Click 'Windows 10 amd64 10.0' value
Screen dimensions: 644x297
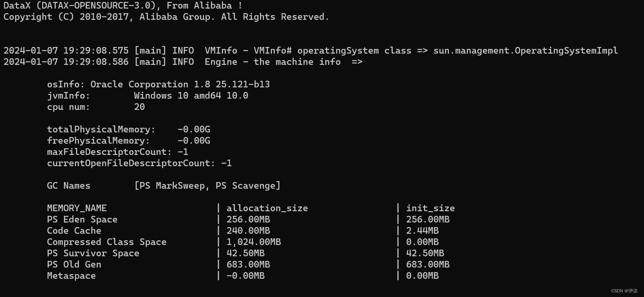[191, 96]
